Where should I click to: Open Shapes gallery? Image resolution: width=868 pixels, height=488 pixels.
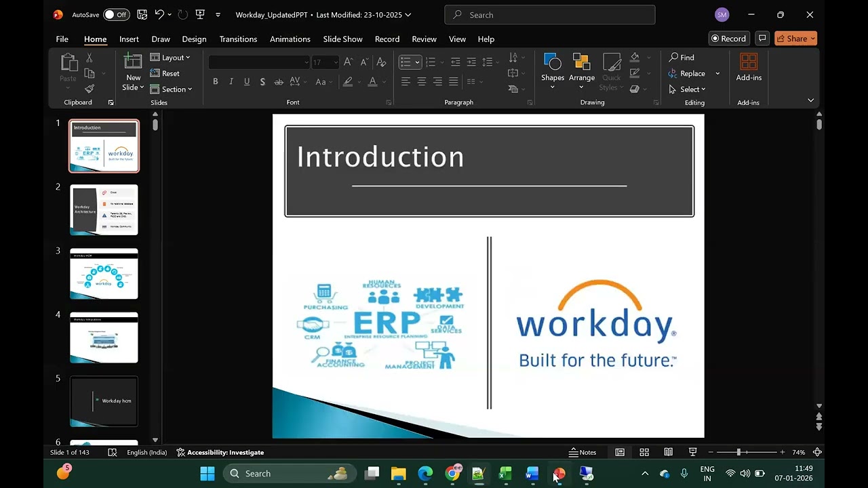[x=553, y=71]
